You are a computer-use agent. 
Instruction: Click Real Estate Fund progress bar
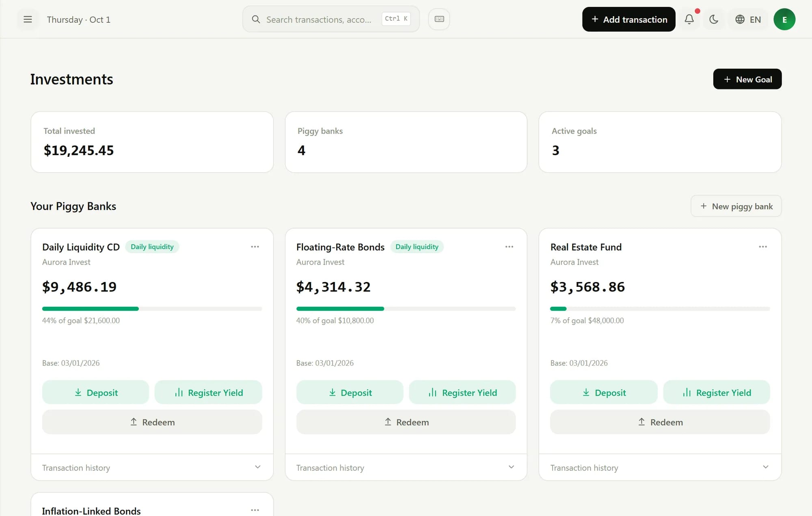[x=660, y=309]
